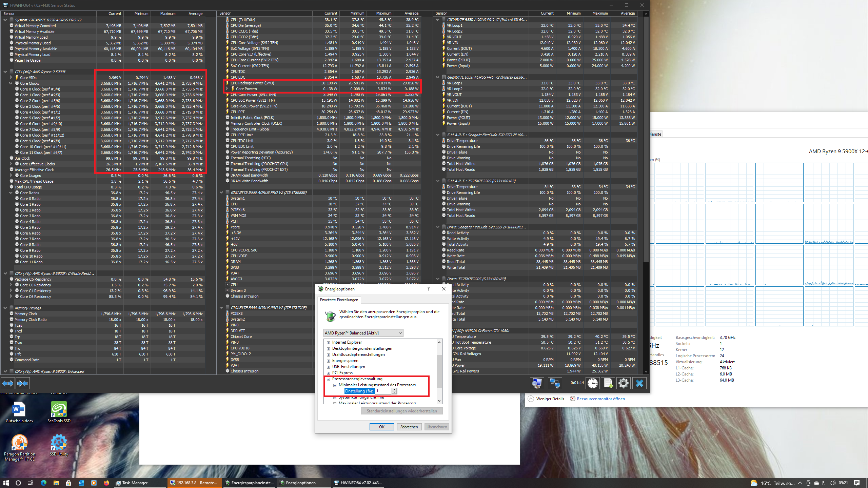Click the Ressourcenmonitor öffnen link
The image size is (868, 488).
coord(600,399)
